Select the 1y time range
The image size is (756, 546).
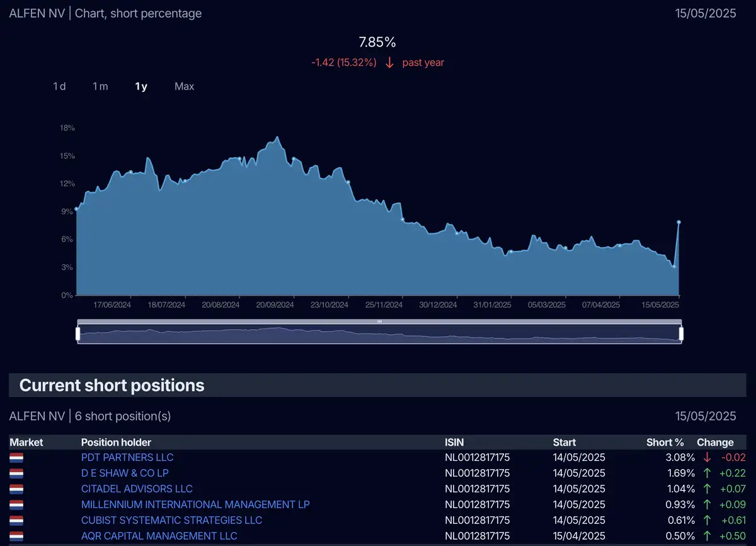(141, 86)
